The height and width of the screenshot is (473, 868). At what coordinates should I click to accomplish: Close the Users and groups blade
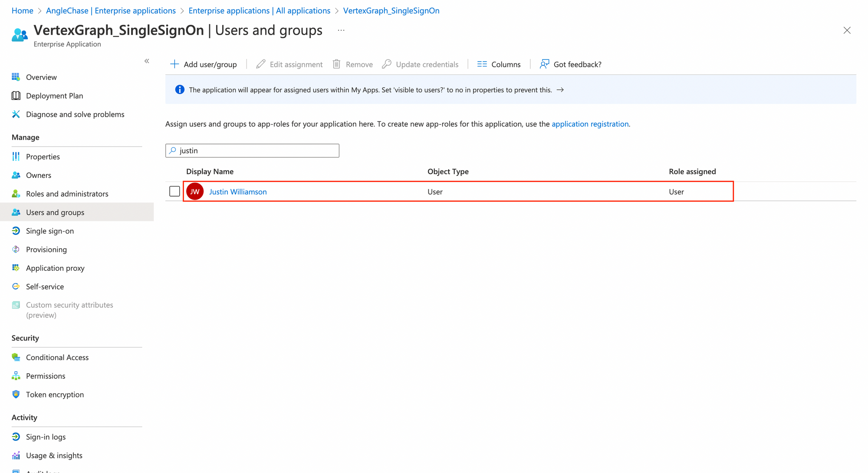click(x=847, y=30)
